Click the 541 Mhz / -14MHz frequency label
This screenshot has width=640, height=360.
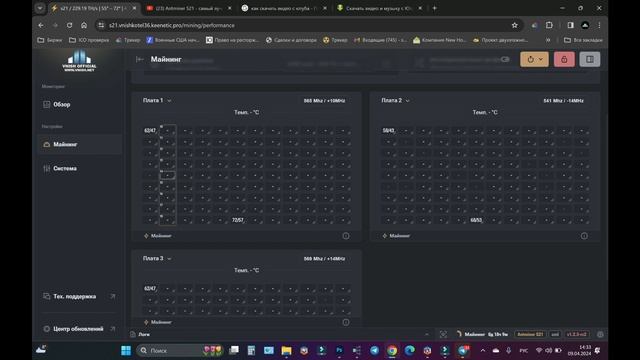pos(563,101)
